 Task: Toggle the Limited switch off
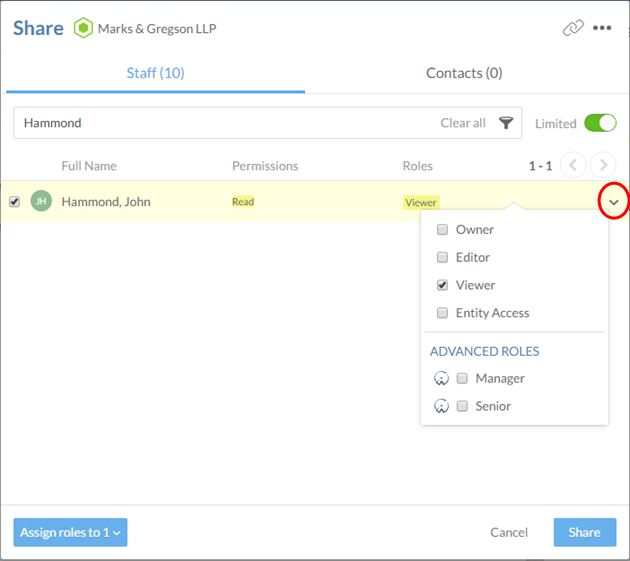click(600, 123)
